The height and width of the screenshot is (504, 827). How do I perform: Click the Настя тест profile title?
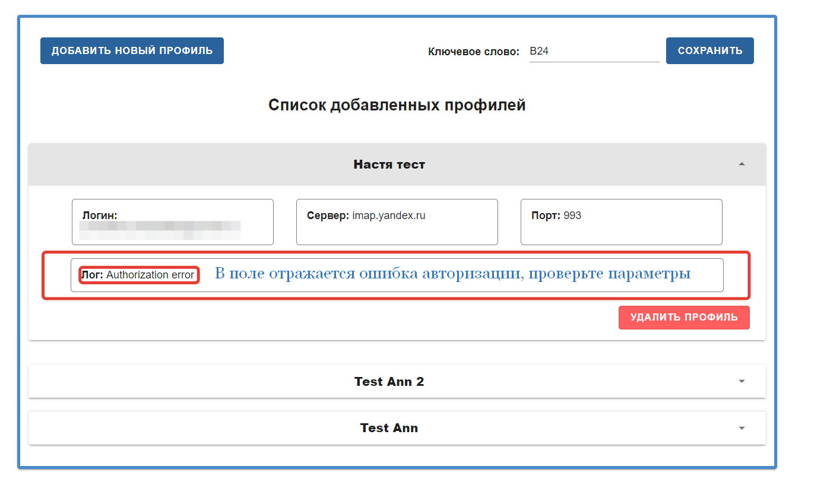coord(389,164)
